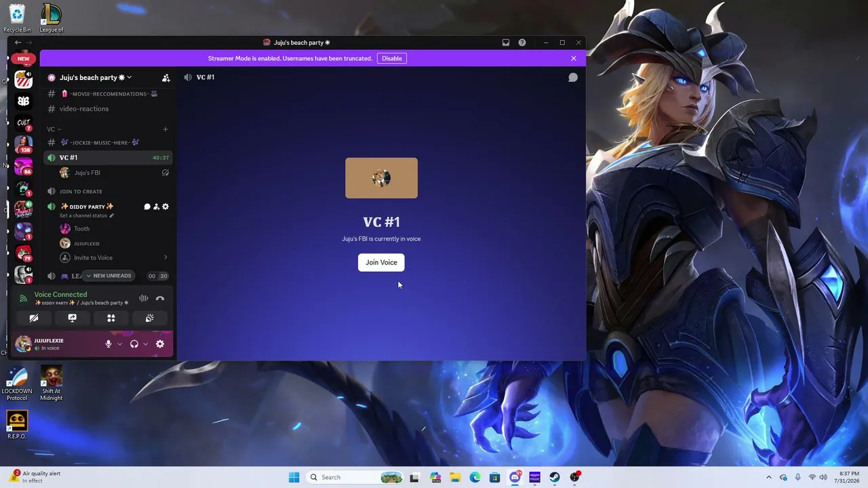Turn on the camera
Viewport: 868px width, 488px height.
[x=34, y=318]
